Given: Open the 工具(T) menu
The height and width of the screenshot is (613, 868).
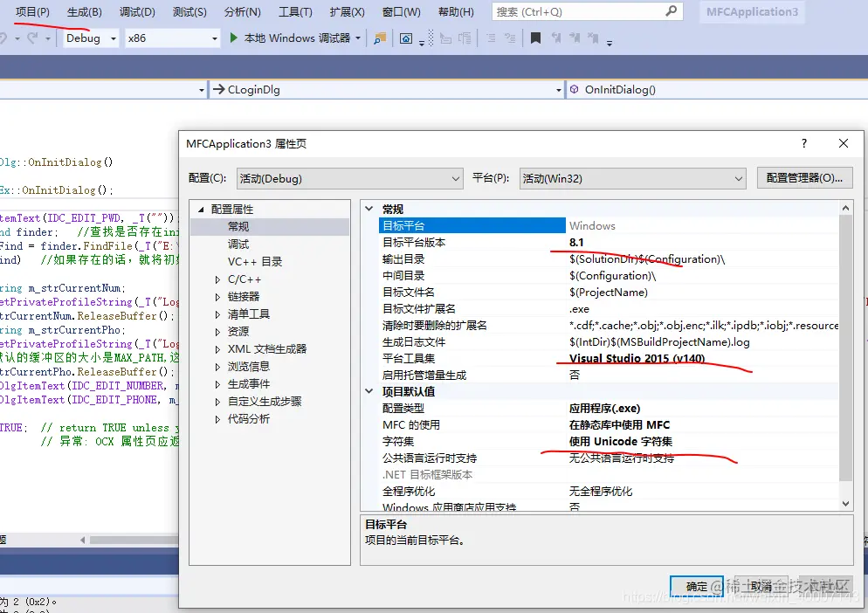Looking at the screenshot, I should tap(295, 11).
